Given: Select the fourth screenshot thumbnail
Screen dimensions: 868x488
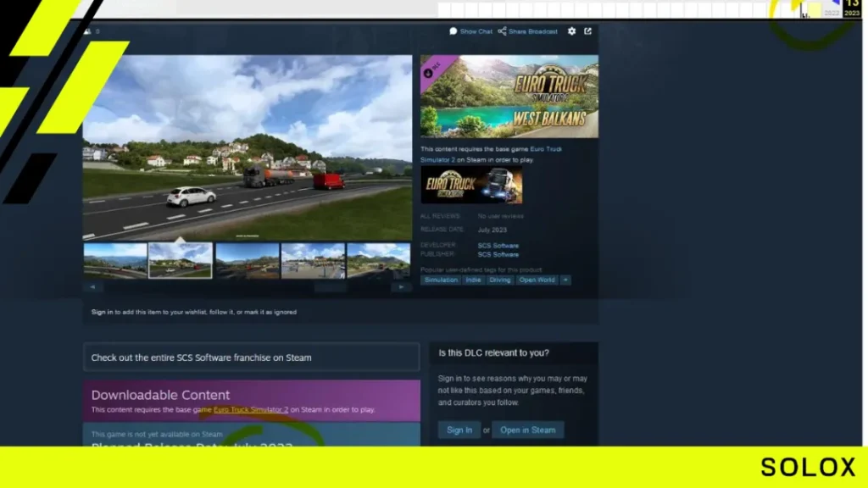Looking at the screenshot, I should [x=313, y=261].
